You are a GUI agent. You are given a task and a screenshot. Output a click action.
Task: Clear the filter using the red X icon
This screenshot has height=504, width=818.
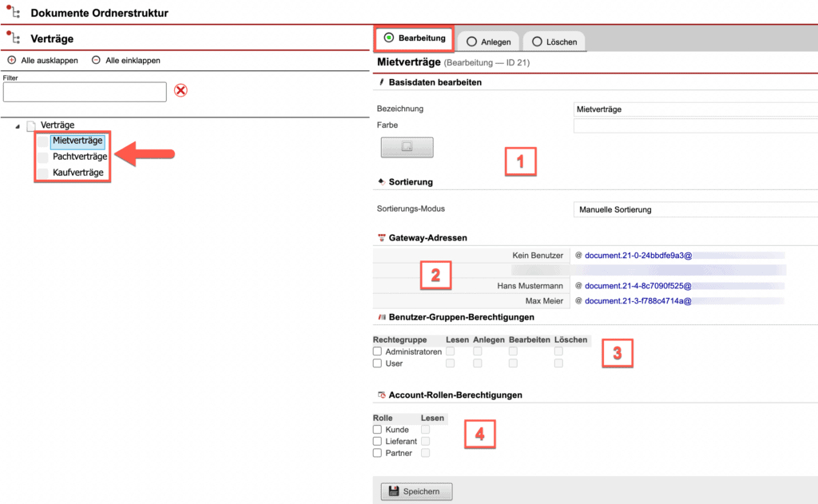click(181, 90)
